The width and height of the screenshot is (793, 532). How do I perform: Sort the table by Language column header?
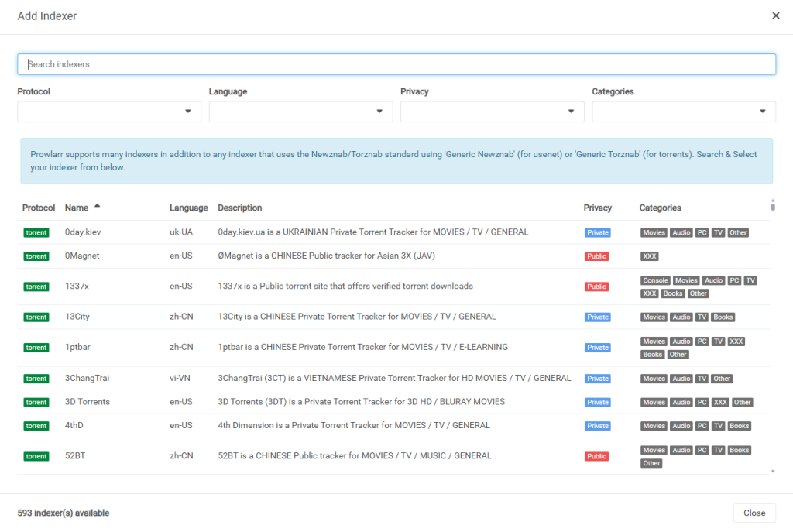coord(189,208)
